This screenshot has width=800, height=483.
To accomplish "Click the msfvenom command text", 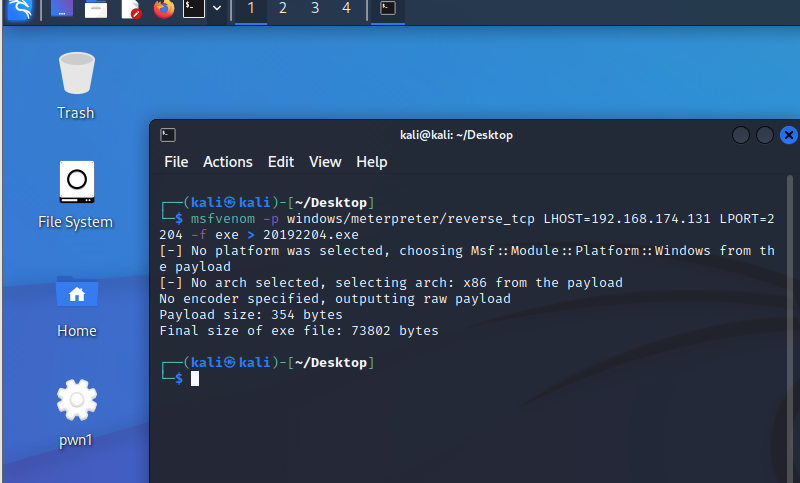I will pyautogui.click(x=223, y=219).
